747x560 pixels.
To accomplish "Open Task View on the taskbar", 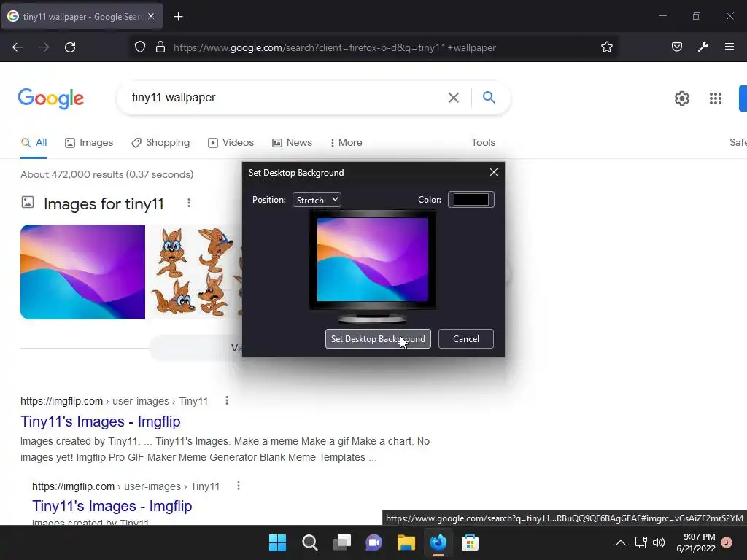I will (342, 542).
